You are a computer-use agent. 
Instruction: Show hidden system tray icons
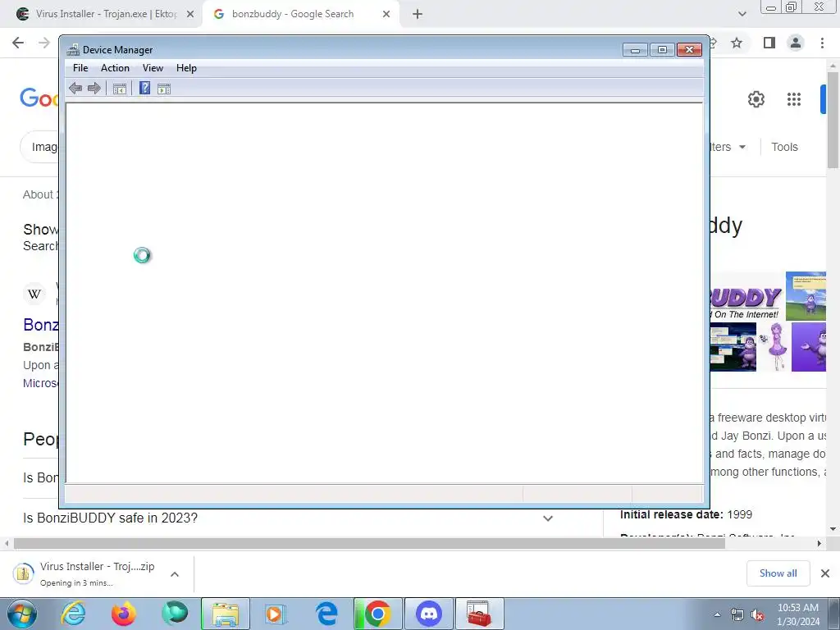click(717, 614)
